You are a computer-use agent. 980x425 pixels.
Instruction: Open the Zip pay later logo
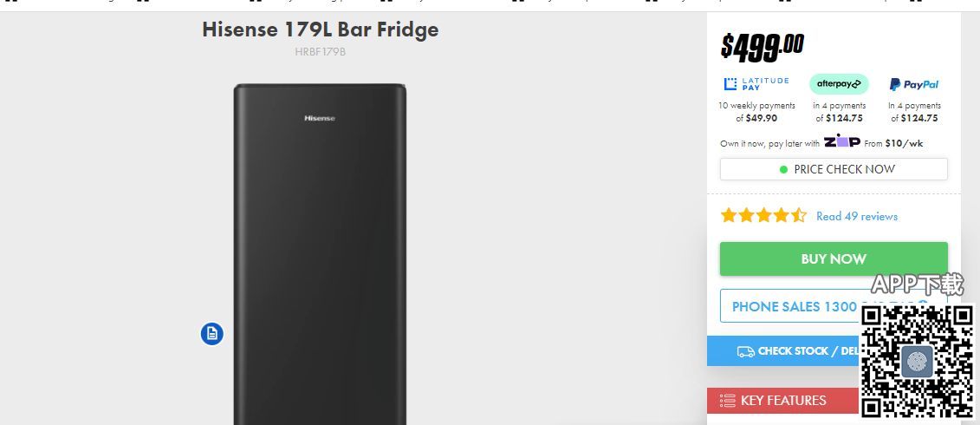tap(842, 141)
